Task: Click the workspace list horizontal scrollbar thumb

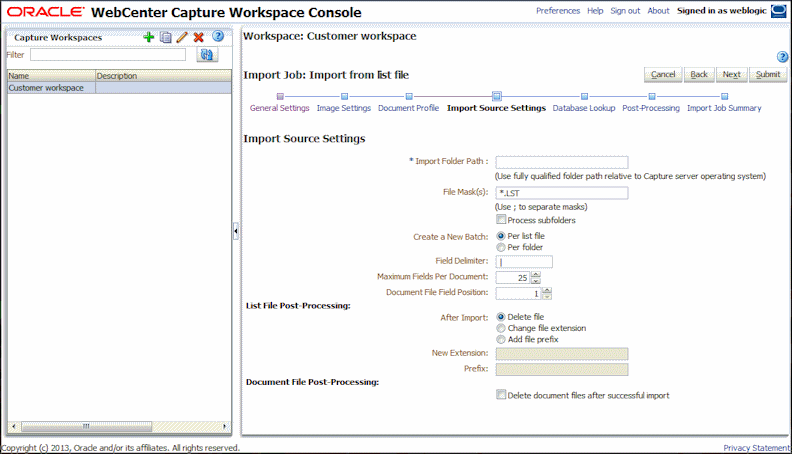Action: [x=86, y=427]
